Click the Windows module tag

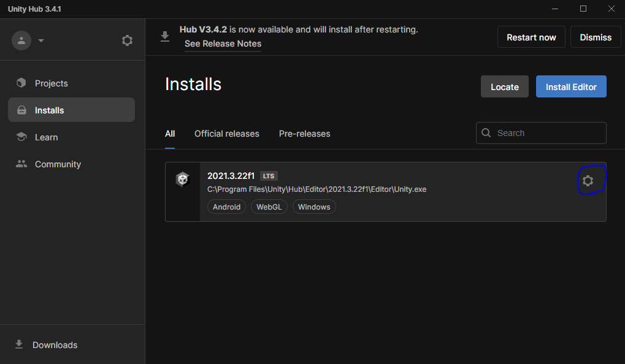tap(314, 207)
